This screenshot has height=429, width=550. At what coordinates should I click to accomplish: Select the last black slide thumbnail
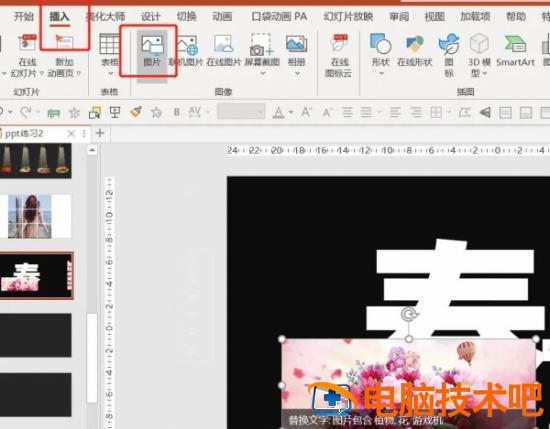click(x=35, y=395)
